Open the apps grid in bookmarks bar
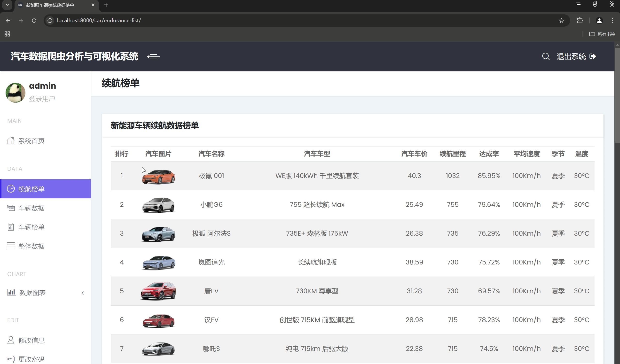 (7, 34)
